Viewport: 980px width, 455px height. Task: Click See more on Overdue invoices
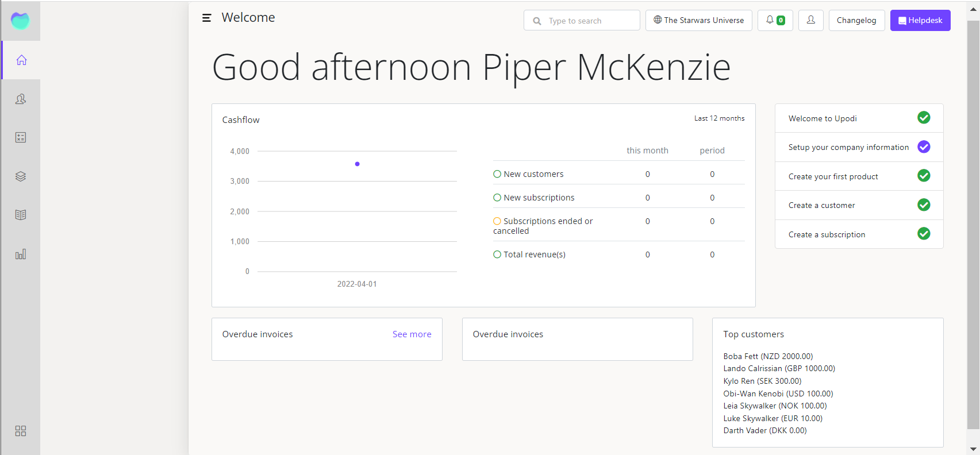click(x=412, y=334)
